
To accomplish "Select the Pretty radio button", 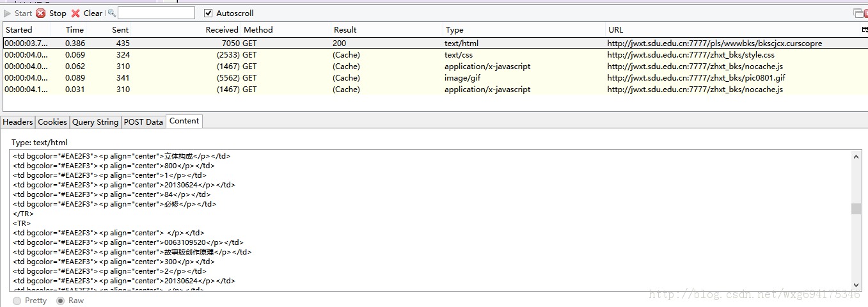I will pos(17,301).
